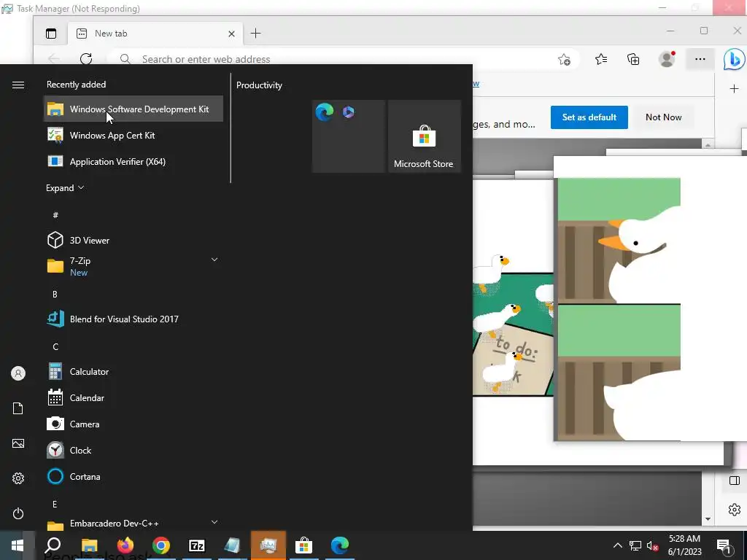The width and height of the screenshot is (747, 560).
Task: Launch 3D Viewer app
Action: [x=133, y=241]
